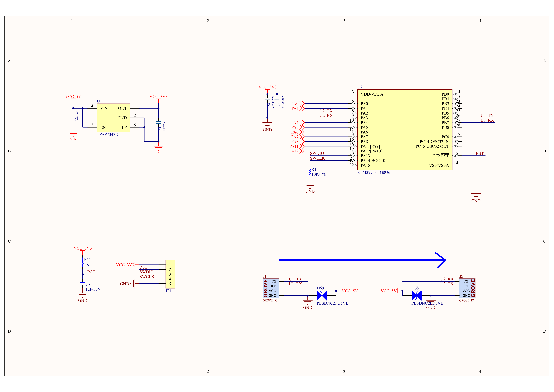This screenshot has width=554, height=392.
Task: Select the R11 1K resistor symbol
Action: 83,262
